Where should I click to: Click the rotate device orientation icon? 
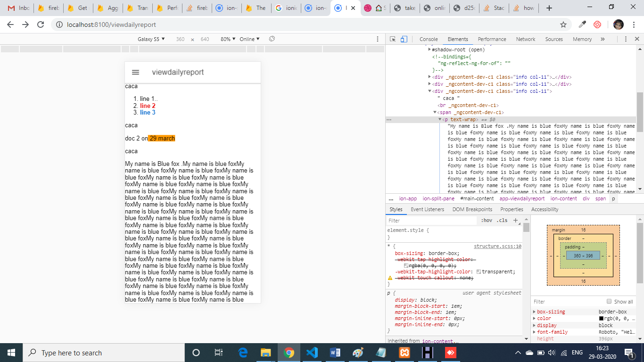[272, 39]
